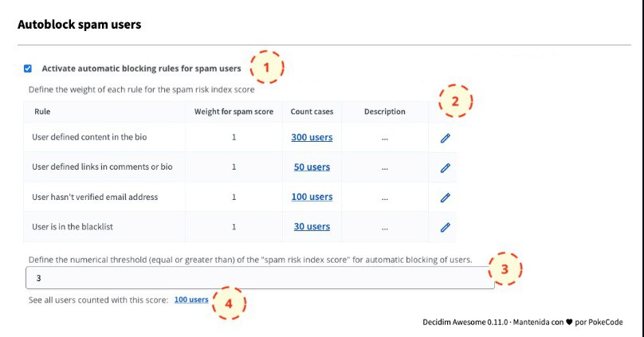Focus the spam risk threshold input field
Screen dimensions: 644x337
point(260,278)
